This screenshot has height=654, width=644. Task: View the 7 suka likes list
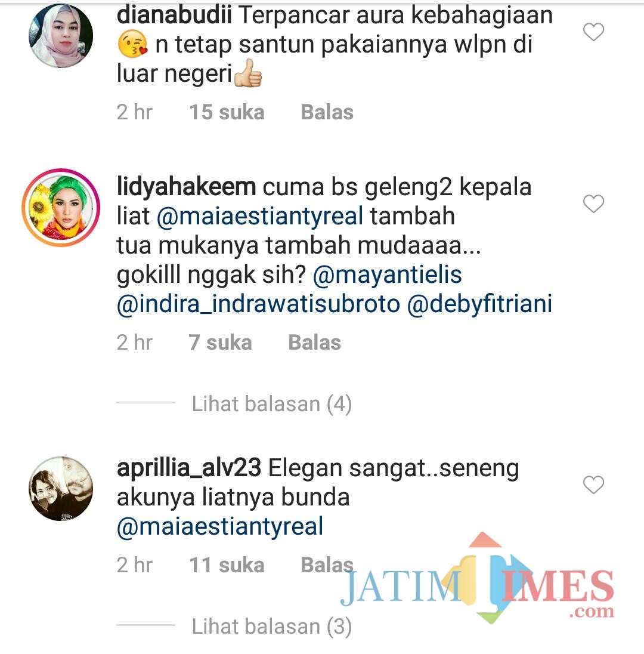coord(220,343)
